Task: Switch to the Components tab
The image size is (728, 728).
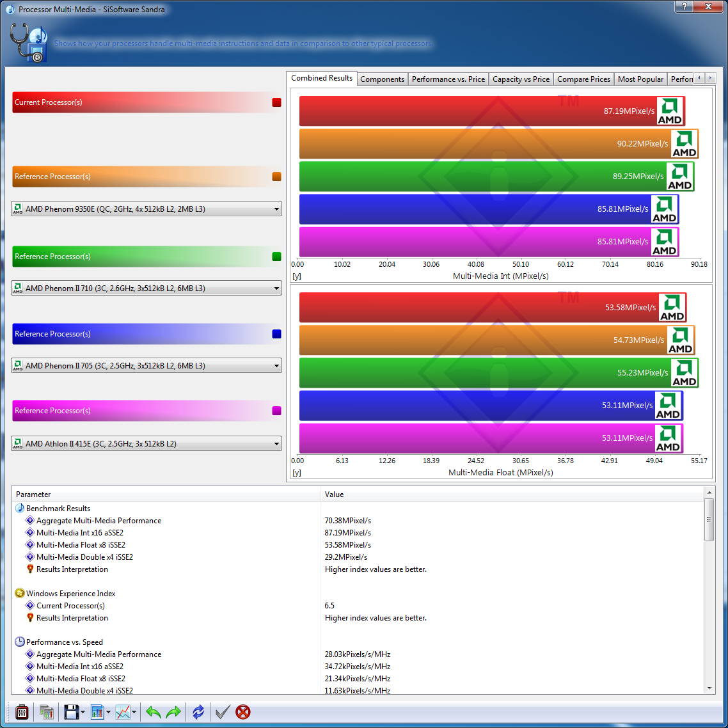Action: tap(382, 79)
